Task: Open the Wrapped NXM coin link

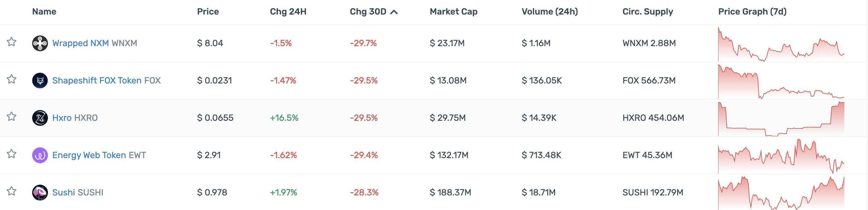Action: (x=80, y=43)
